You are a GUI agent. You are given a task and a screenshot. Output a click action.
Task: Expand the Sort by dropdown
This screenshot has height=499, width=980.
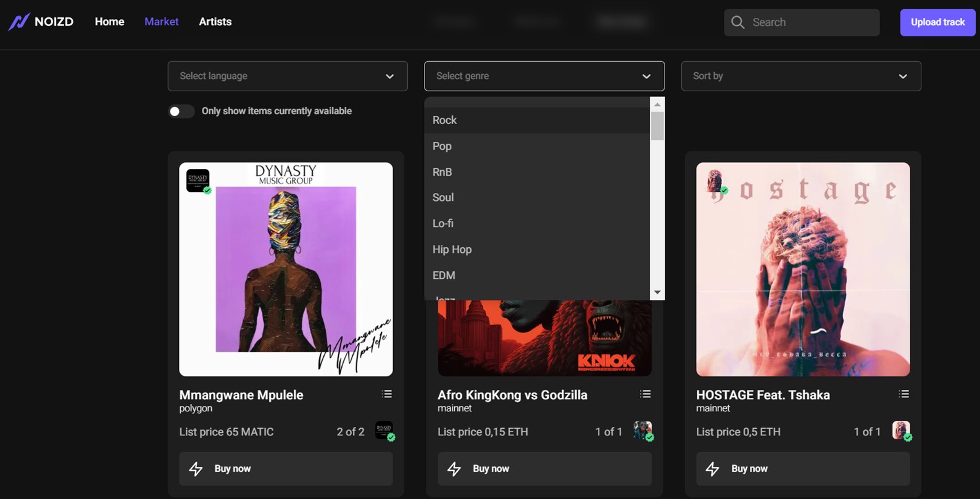[800, 76]
